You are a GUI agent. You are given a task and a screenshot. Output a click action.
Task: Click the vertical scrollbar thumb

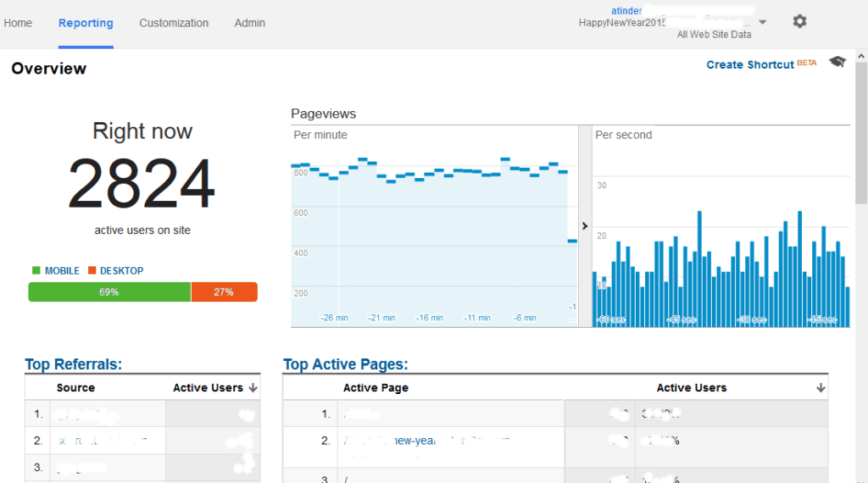pos(861,133)
